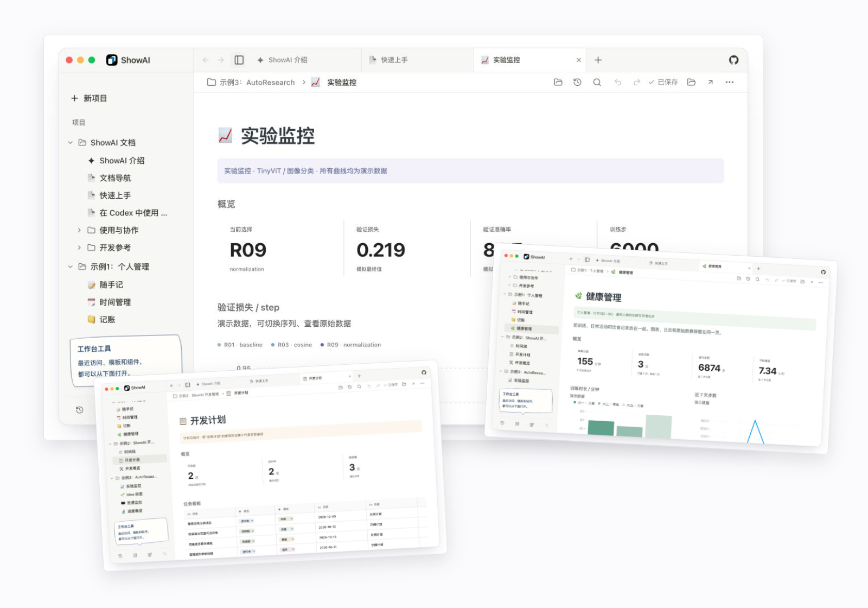
Task: Open the 文档导航 page in the sidebar
Action: (109, 178)
